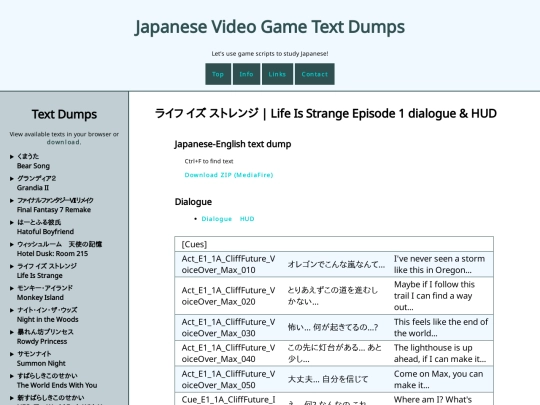Screen dimensions: 540x405
Task: Click the VoiceOver_Max_050 ID cell
Action: [228, 380]
